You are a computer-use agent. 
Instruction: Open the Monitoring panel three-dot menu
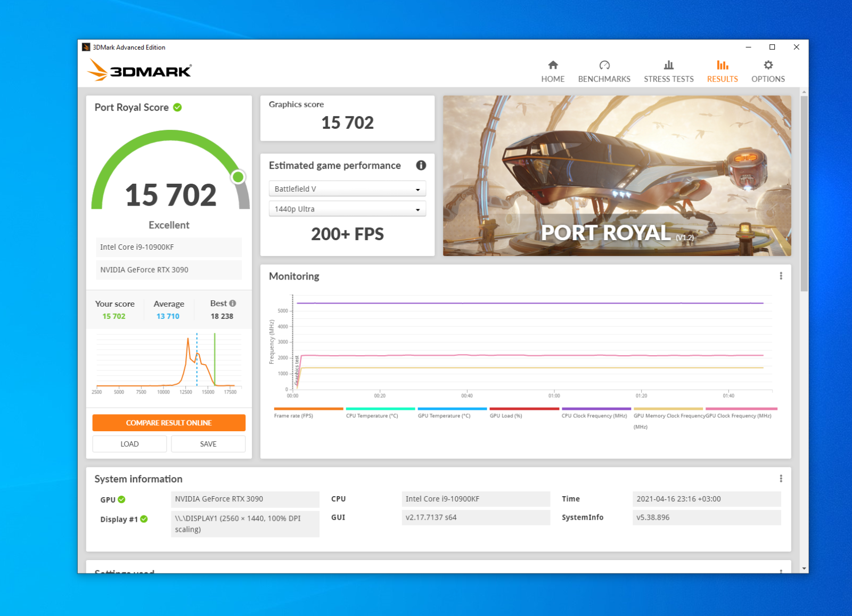781,276
